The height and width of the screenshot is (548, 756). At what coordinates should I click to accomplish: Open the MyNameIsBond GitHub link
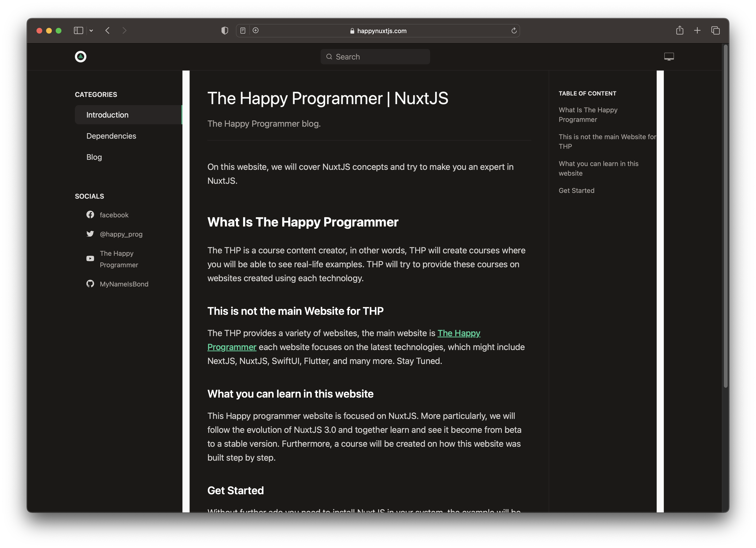coord(124,284)
